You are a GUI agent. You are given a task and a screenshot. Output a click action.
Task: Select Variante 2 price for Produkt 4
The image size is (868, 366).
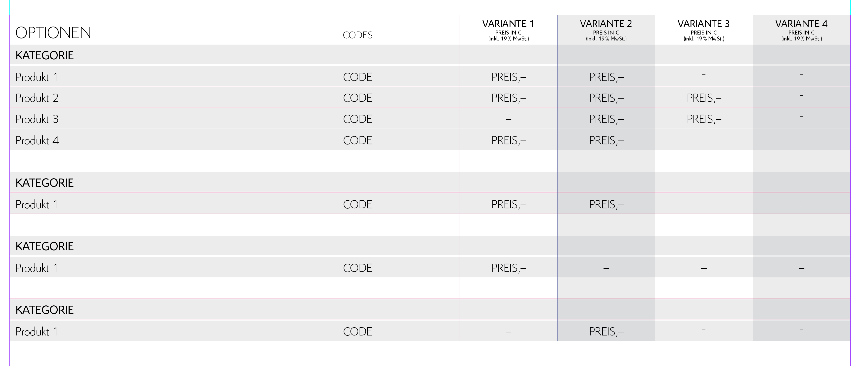point(606,140)
